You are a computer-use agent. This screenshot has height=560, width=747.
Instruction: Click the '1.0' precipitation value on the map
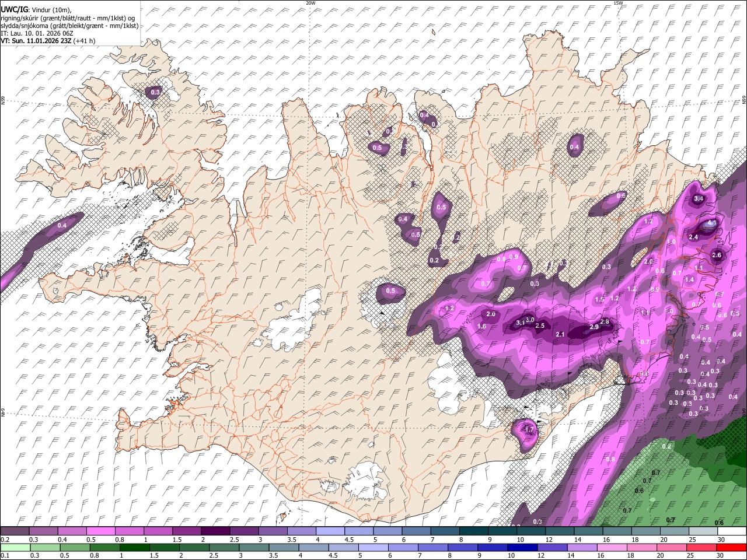pyautogui.click(x=671, y=242)
